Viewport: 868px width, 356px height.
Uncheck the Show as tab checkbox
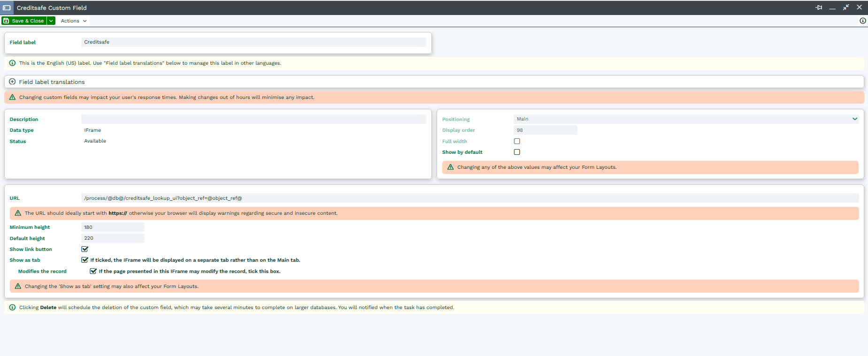pos(85,260)
